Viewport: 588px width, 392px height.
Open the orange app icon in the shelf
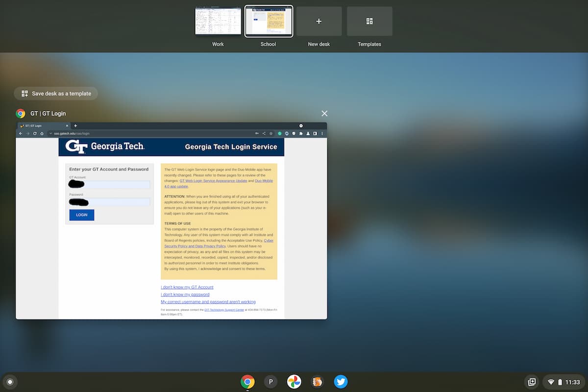318,382
